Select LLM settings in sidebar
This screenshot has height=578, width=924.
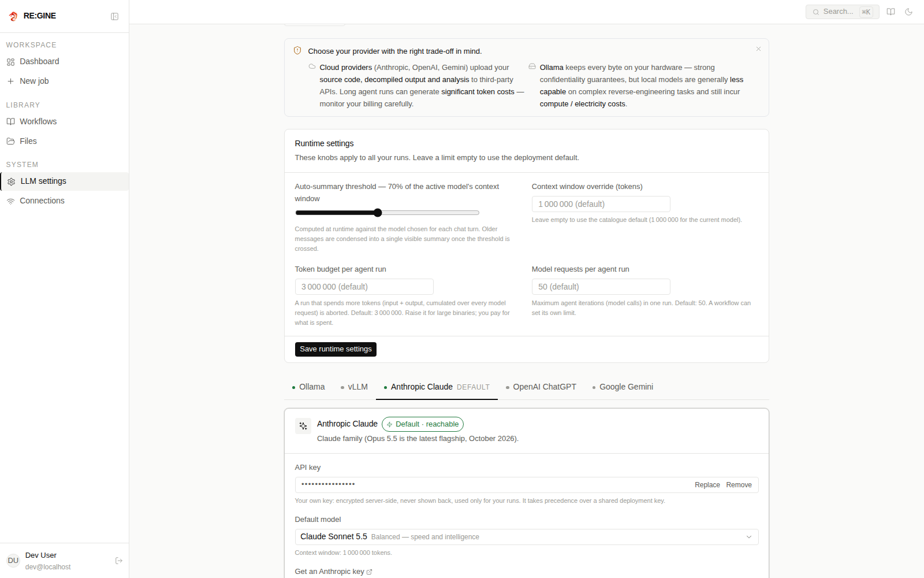coord(64,181)
